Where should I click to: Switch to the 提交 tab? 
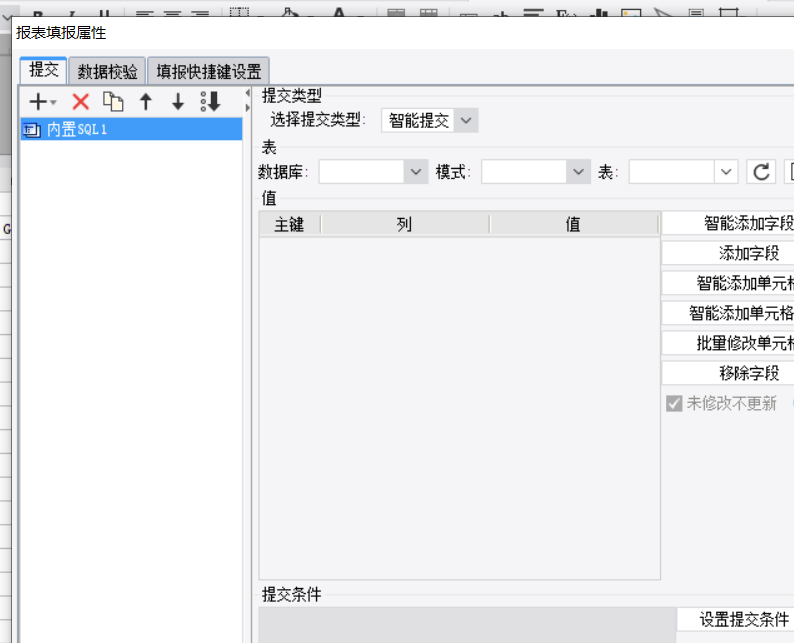(44, 70)
